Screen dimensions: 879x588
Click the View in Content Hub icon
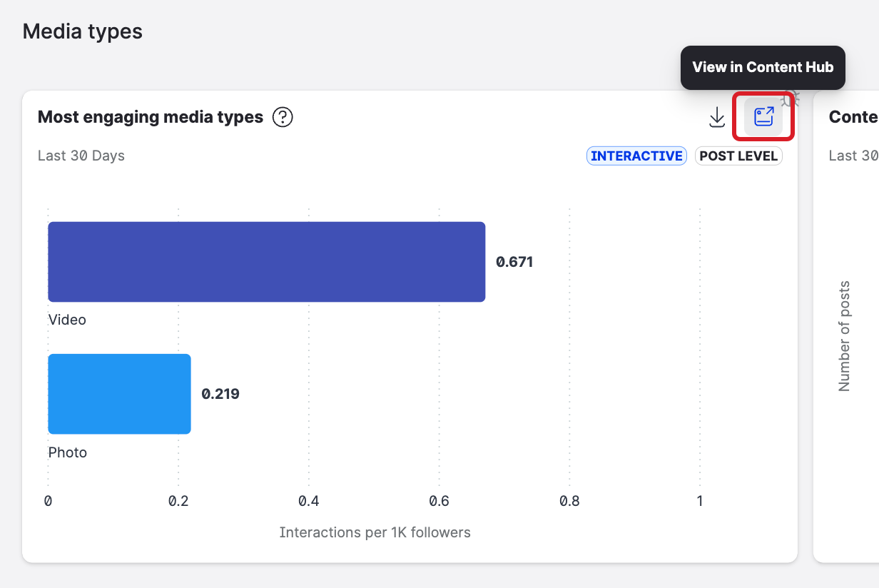coord(763,117)
